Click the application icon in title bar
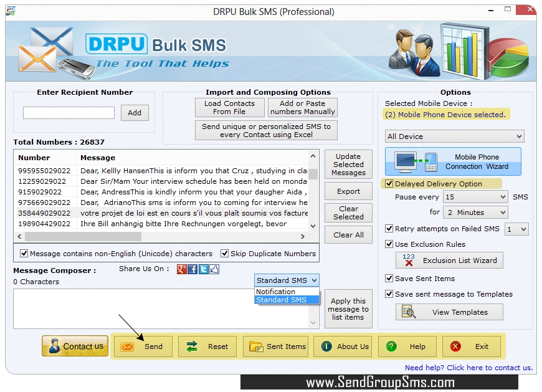Screen dimensions: 542x392 pyautogui.click(x=11, y=11)
